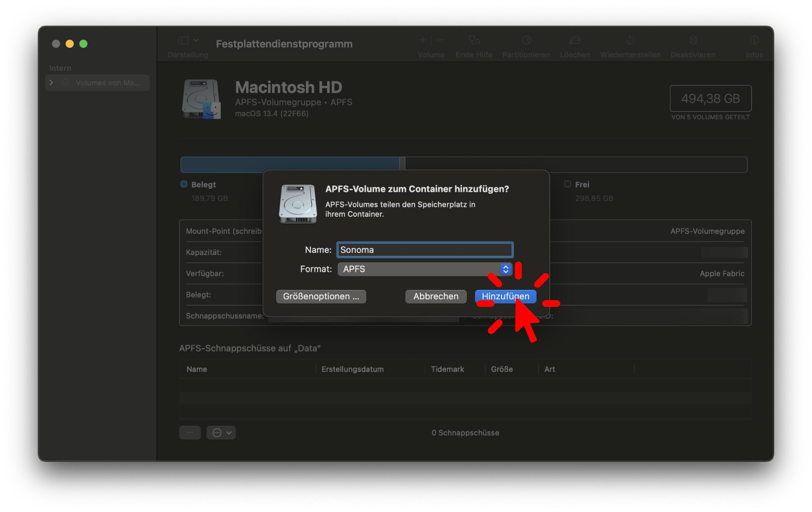Click the Erste Hilfe toolbar icon

coord(474,41)
